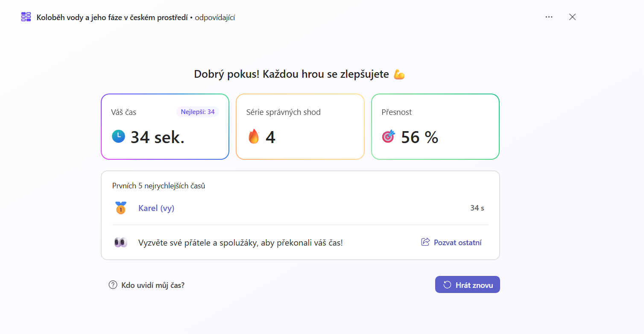Open the three-dot more options menu
Image resolution: width=644 pixels, height=334 pixels.
click(x=549, y=17)
